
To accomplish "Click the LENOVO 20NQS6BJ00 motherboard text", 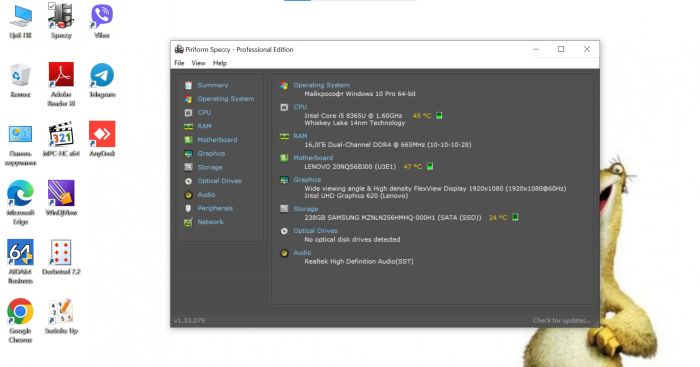I will tap(350, 167).
